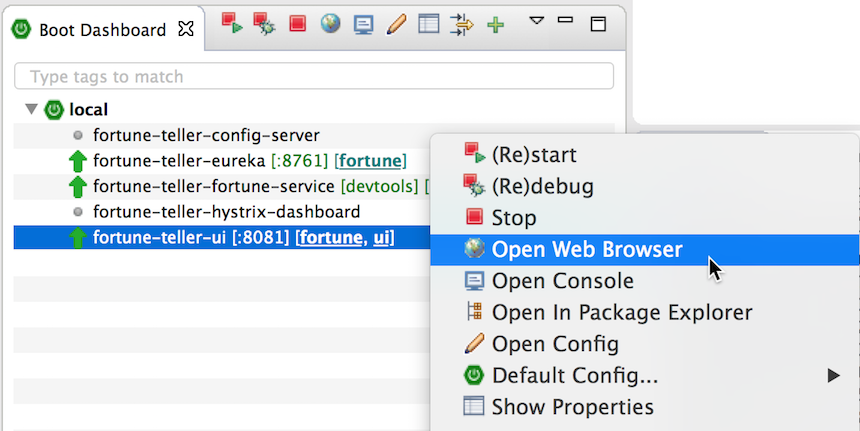Click the pencil Open Config toolbar icon
Image resolution: width=860 pixels, height=431 pixels.
click(396, 24)
